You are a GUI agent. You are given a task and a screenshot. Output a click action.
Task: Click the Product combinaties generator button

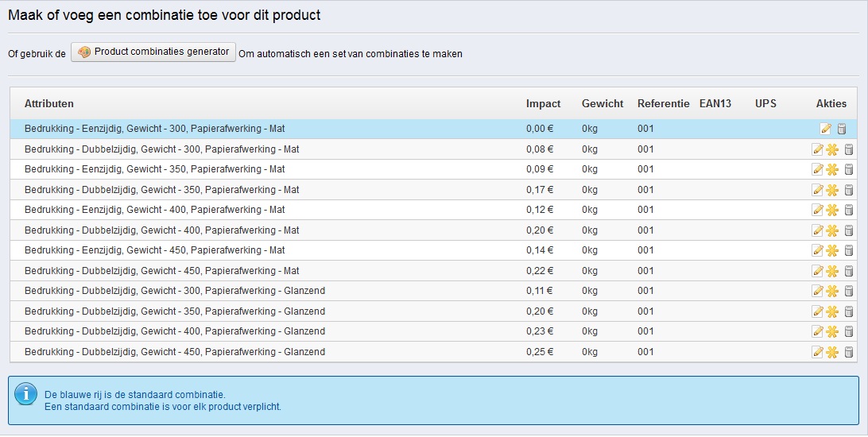(x=153, y=52)
